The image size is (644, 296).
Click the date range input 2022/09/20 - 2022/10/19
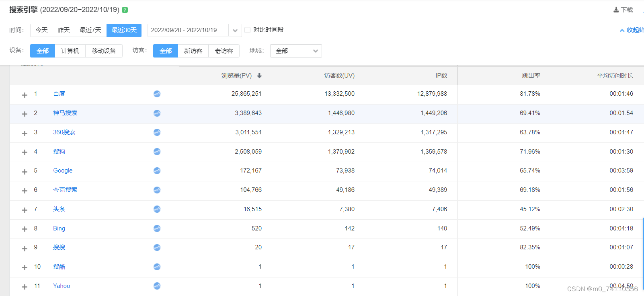188,30
